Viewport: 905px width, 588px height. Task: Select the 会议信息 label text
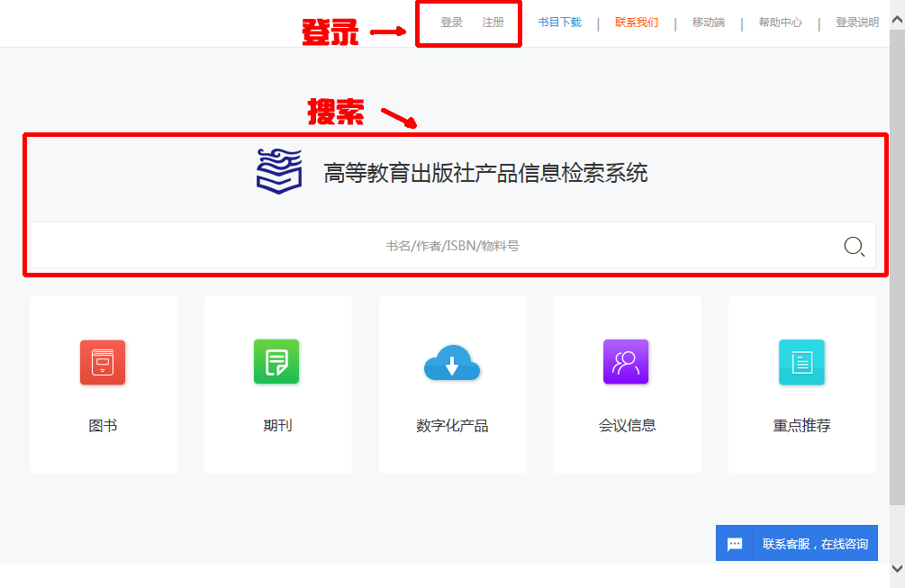tap(628, 426)
